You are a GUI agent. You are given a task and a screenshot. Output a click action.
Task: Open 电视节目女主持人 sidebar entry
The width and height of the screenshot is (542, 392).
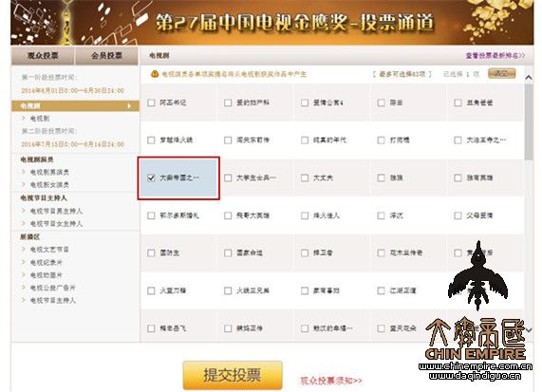(x=56, y=224)
